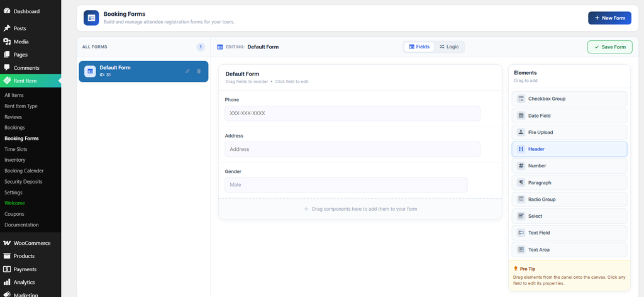Click the Posts pin icon
Screen dimensions: 644x297
[x=6, y=28]
